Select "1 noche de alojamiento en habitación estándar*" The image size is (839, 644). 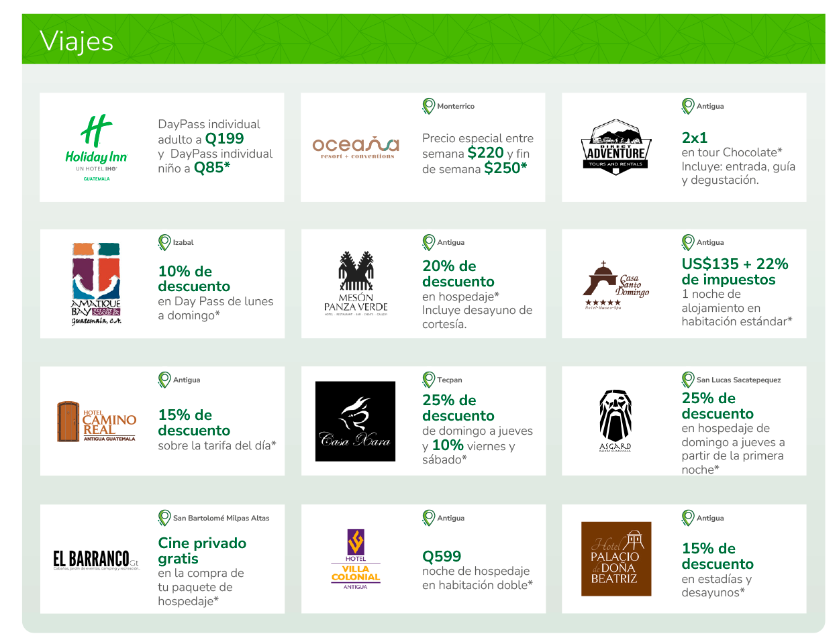(x=737, y=308)
